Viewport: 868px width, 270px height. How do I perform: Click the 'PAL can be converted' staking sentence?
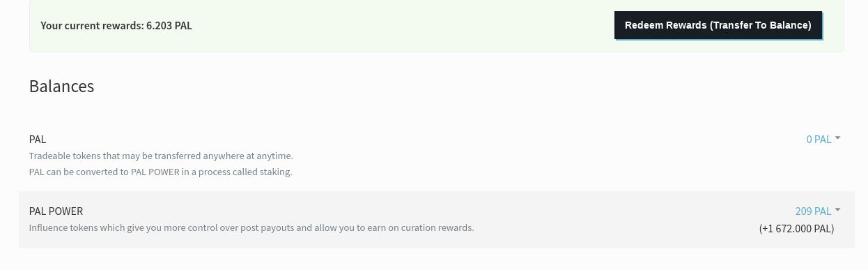click(160, 172)
